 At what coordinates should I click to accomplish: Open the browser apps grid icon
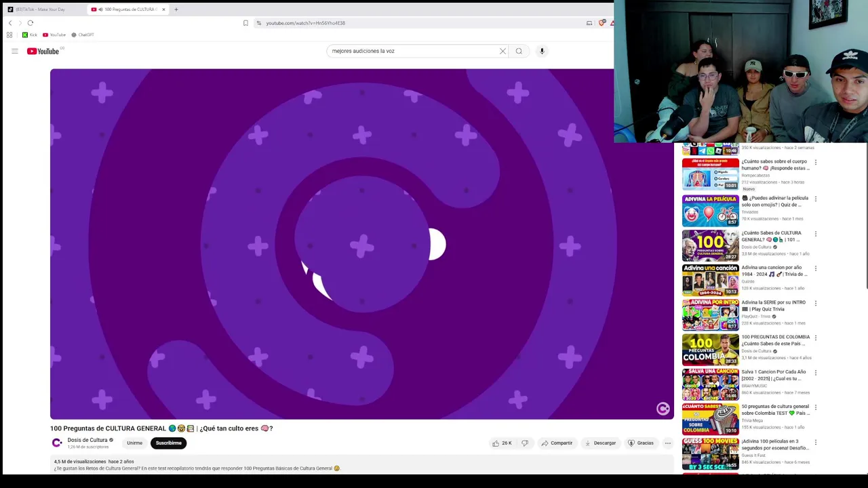click(x=9, y=35)
